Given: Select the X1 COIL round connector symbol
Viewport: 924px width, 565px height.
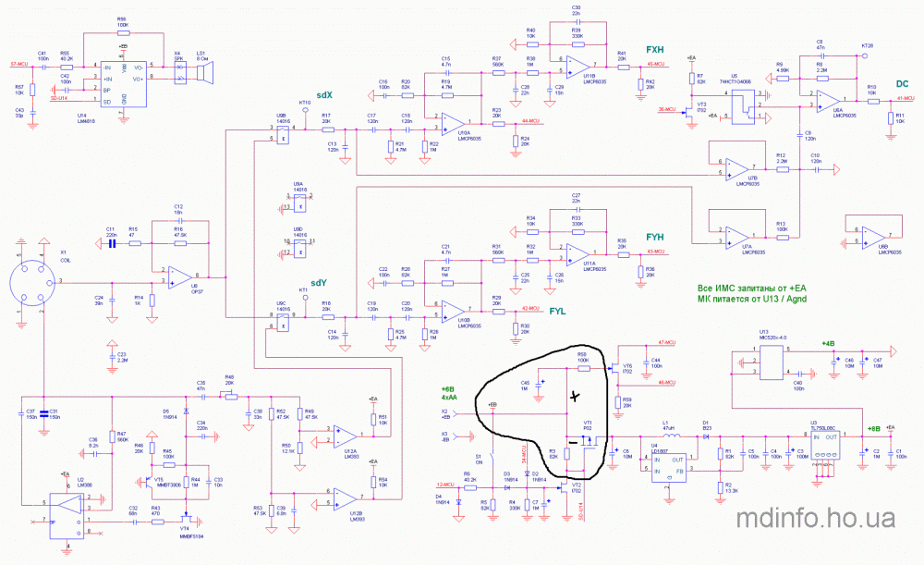Looking at the screenshot, I should [x=32, y=283].
